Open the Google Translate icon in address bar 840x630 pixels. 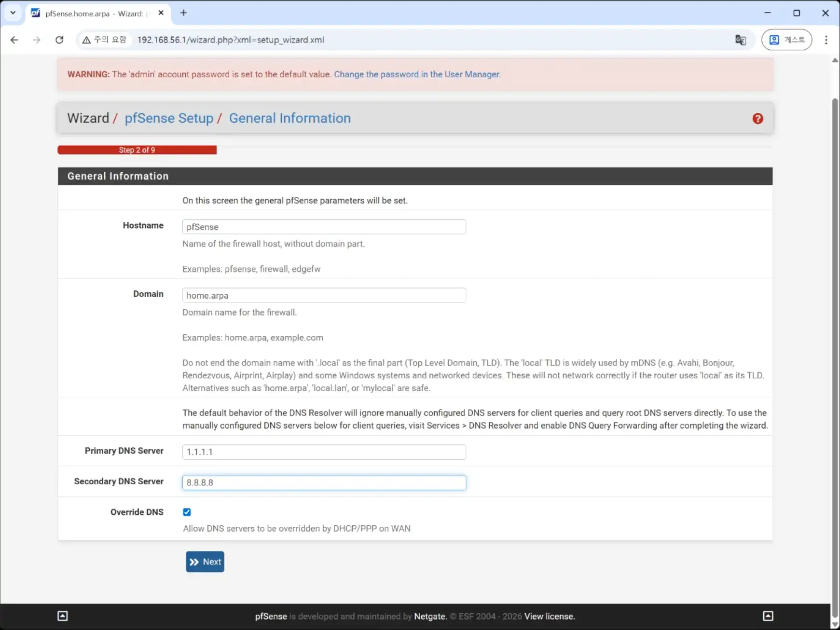740,40
